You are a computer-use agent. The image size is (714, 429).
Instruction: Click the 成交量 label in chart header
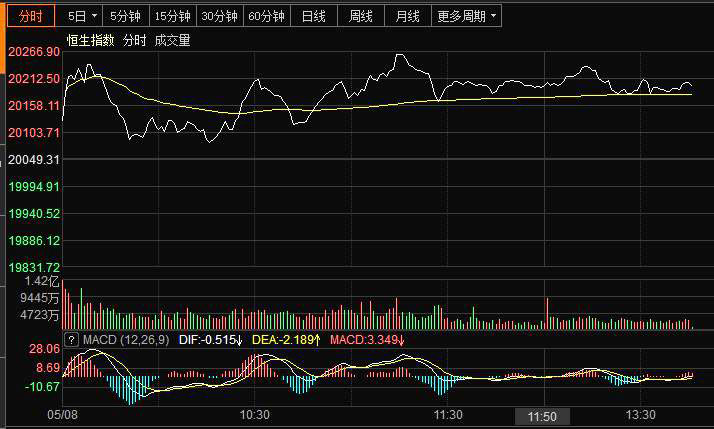(172, 41)
